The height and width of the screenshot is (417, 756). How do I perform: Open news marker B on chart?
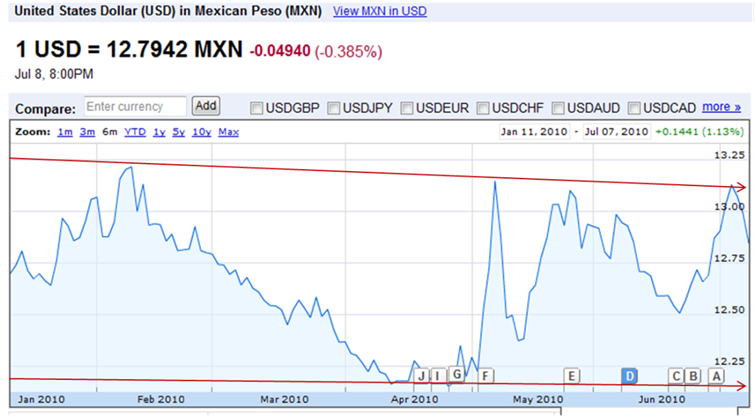point(693,376)
